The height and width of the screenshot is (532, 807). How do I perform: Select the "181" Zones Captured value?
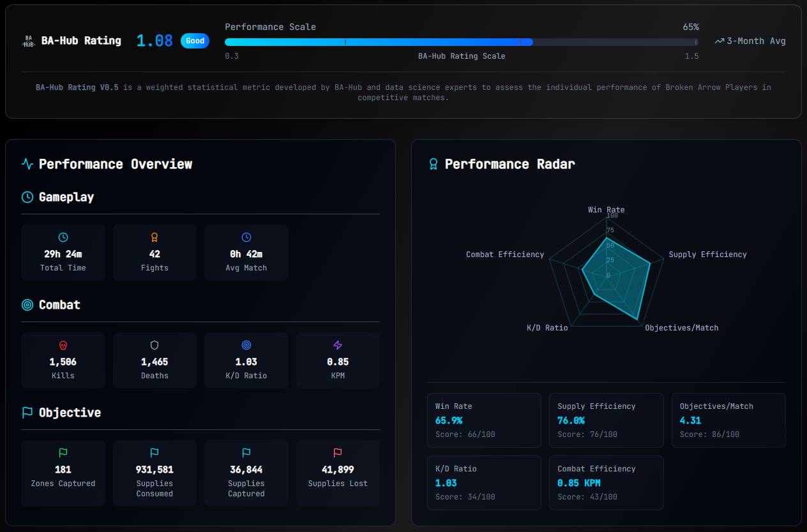pyautogui.click(x=63, y=469)
